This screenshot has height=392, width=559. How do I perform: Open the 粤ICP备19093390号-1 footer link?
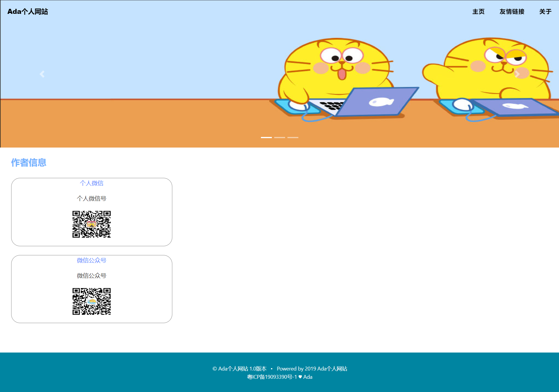pos(272,377)
